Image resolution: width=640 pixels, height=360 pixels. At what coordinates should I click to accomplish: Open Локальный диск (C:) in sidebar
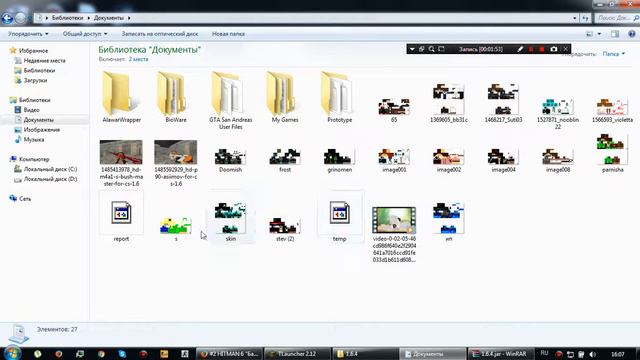pyautogui.click(x=50, y=169)
